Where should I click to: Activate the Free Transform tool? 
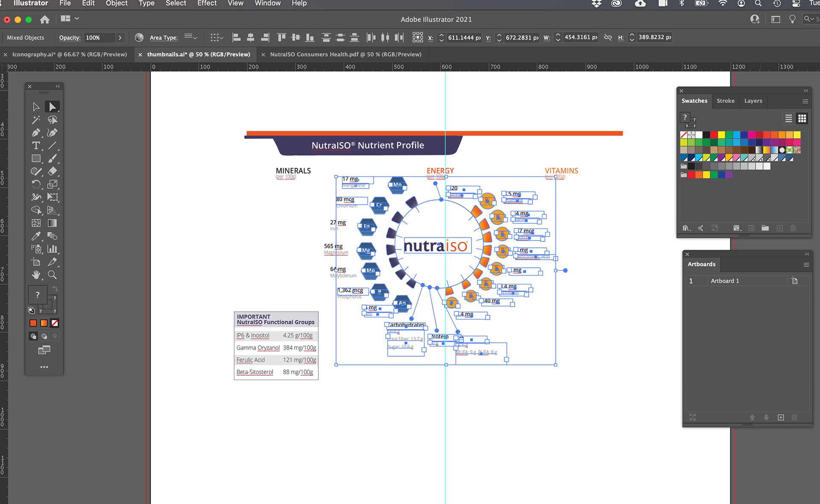click(53, 197)
